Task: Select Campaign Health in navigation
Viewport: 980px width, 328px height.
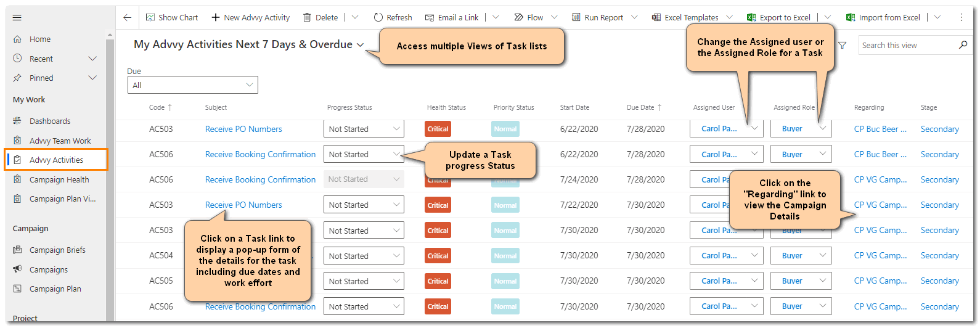Action: tap(59, 180)
